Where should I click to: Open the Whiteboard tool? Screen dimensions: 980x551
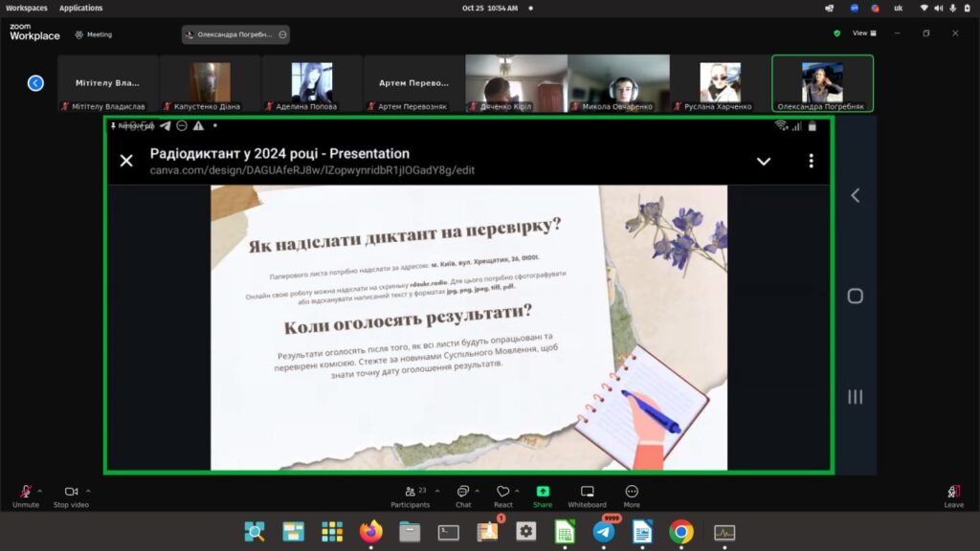587,496
